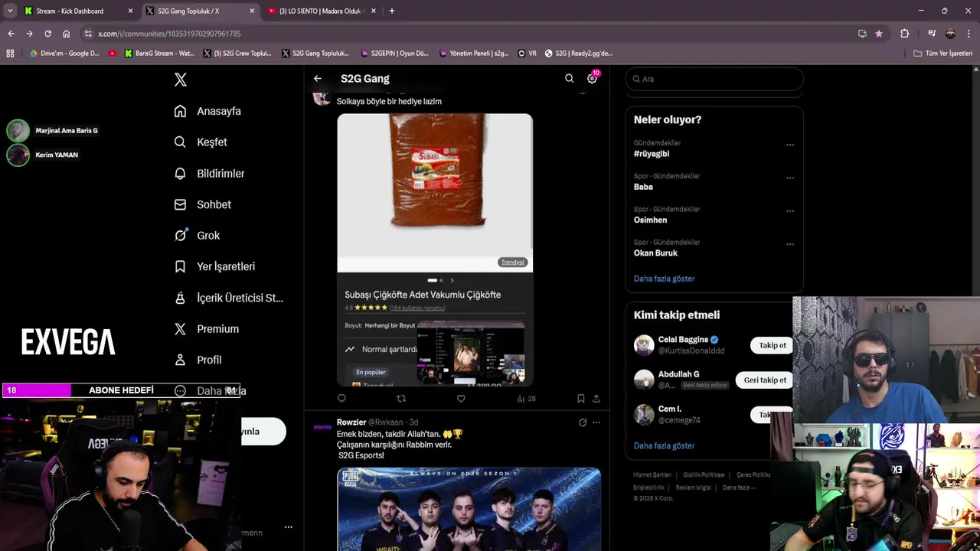Expand footer Daha fazla ... menu

pos(739,487)
